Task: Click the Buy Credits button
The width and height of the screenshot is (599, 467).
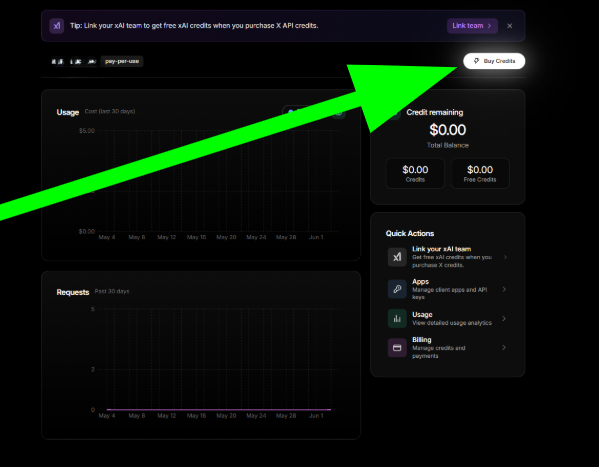Action: [494, 61]
